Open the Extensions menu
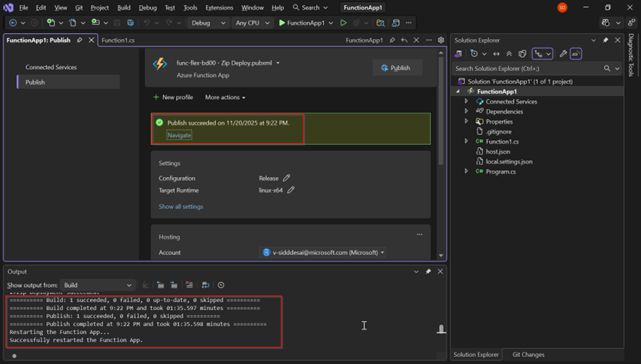641x364 pixels. [x=219, y=8]
